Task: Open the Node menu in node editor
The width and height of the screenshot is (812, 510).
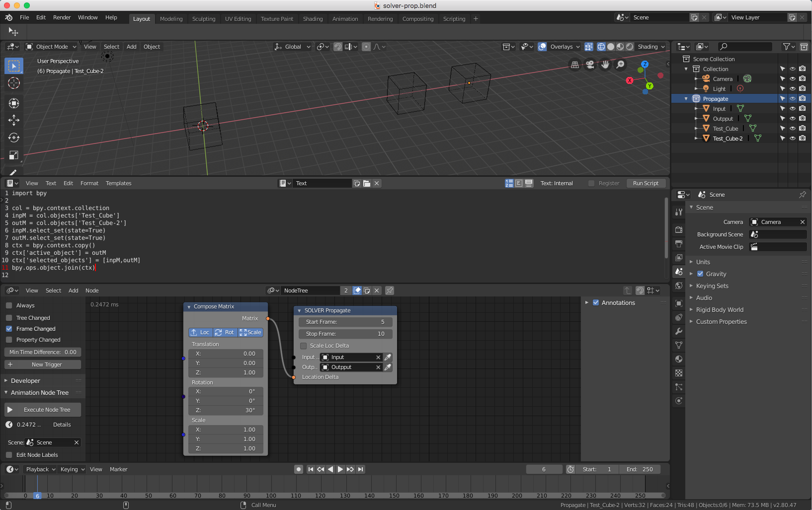Action: point(92,291)
